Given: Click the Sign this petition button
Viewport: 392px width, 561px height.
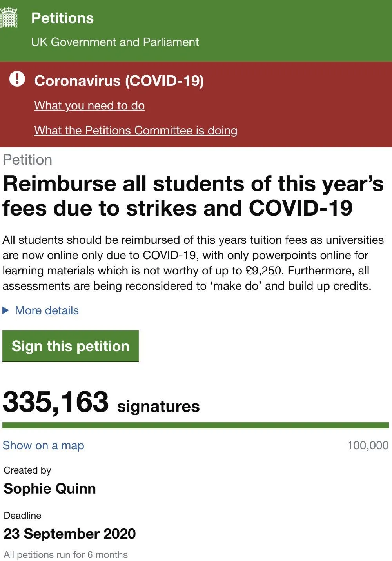Looking at the screenshot, I should pos(71,346).
